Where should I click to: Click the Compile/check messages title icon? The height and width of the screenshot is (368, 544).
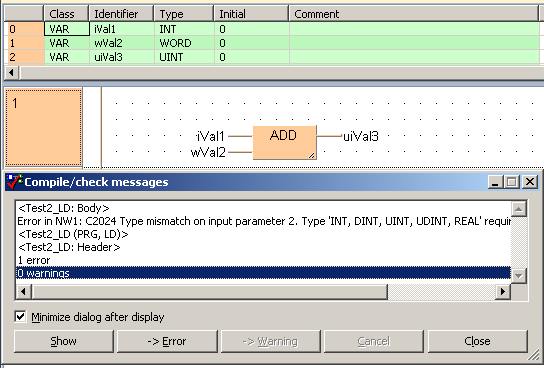click(x=15, y=182)
